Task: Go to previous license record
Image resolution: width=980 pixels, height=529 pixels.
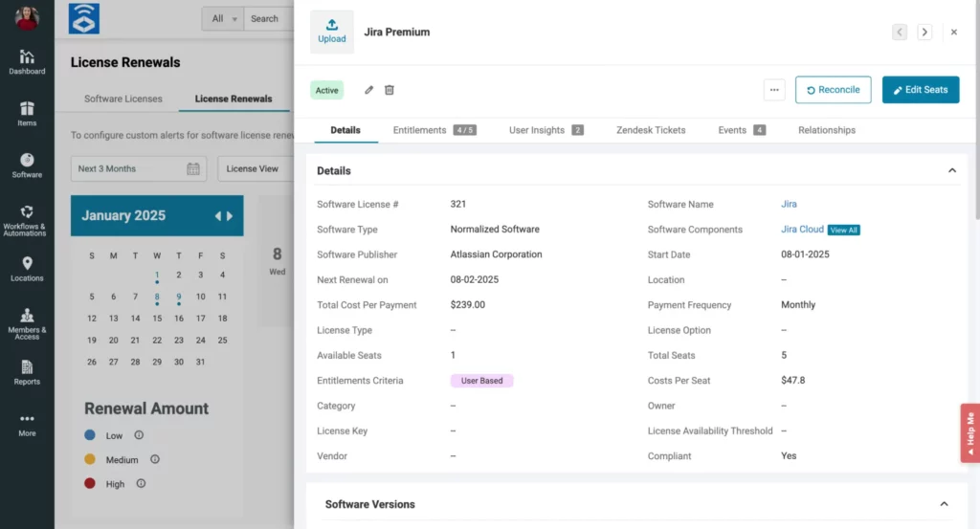Action: tap(900, 32)
